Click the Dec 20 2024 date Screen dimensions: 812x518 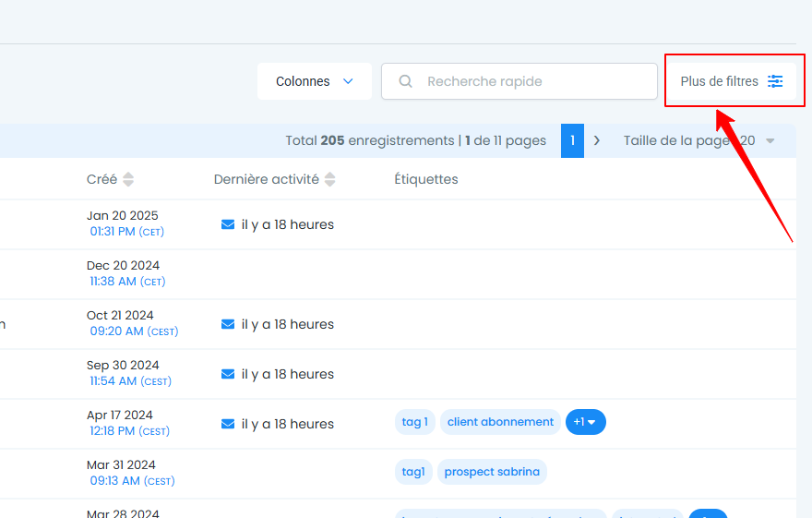point(124,265)
